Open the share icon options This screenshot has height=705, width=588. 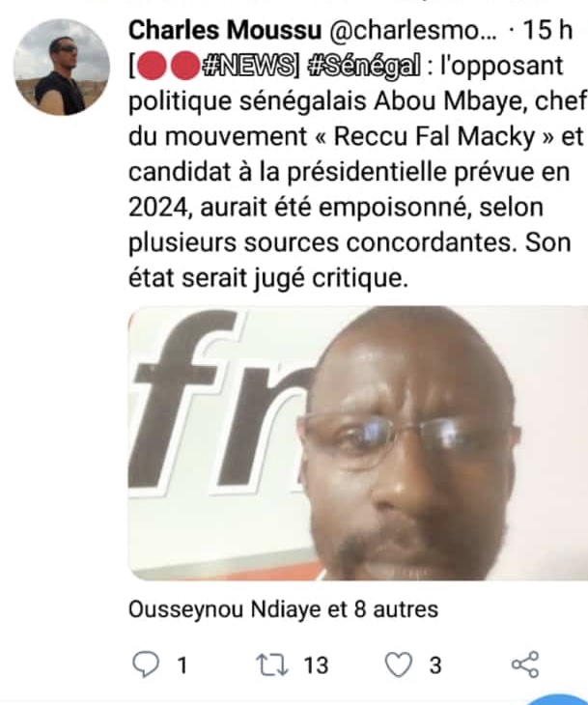click(x=525, y=664)
